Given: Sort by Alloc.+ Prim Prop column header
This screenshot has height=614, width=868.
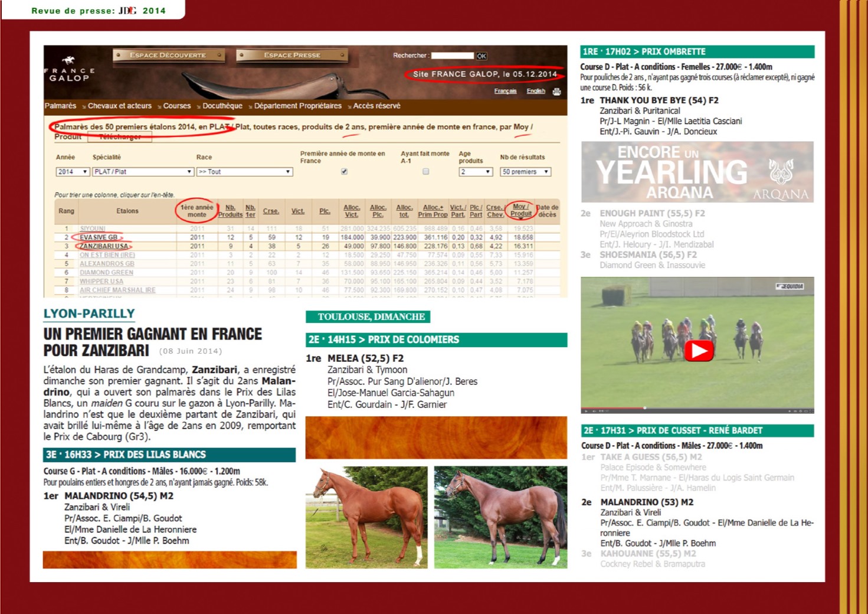Looking at the screenshot, I should pos(433,211).
